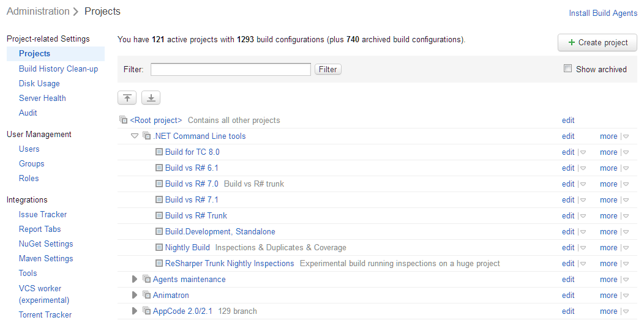Viewport: 644px width, 320px height.
Task: Open the Tools integration page
Action: 28,273
